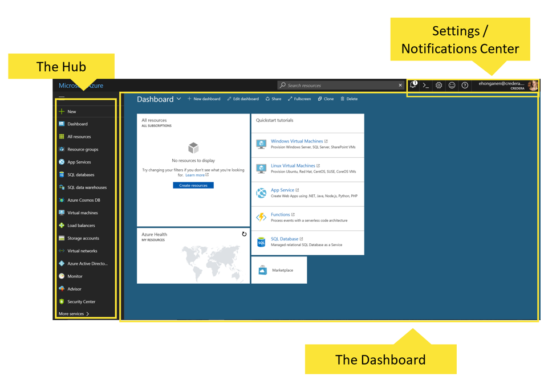Click the SQL Database cylinder icon
Image resolution: width=556 pixels, height=392 pixels.
[261, 242]
